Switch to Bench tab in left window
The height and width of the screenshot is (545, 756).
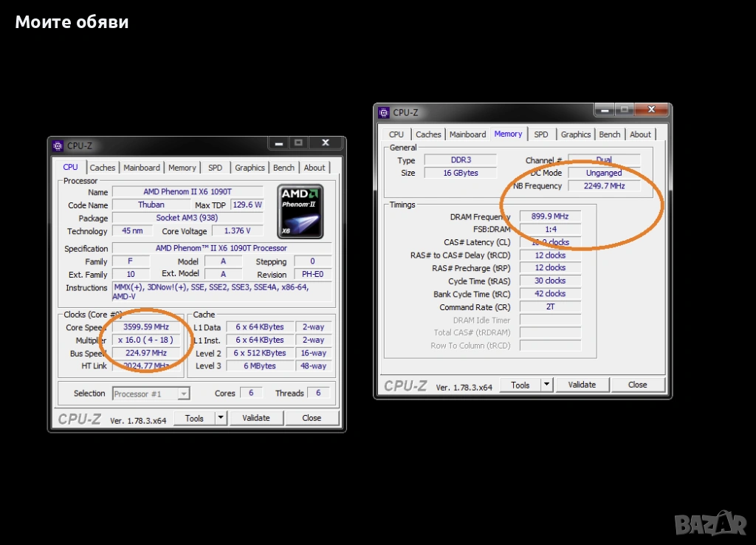[x=283, y=168]
